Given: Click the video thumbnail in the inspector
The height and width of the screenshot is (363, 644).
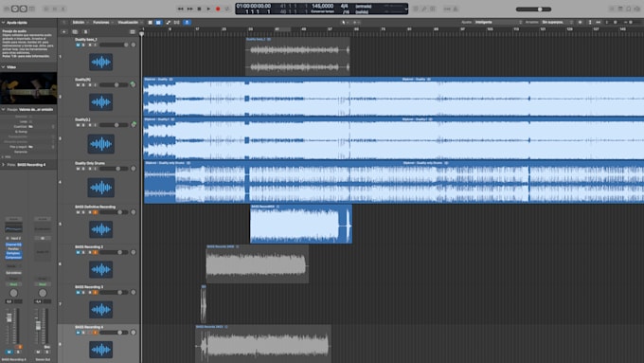Looking at the screenshot, I should click(28, 88).
